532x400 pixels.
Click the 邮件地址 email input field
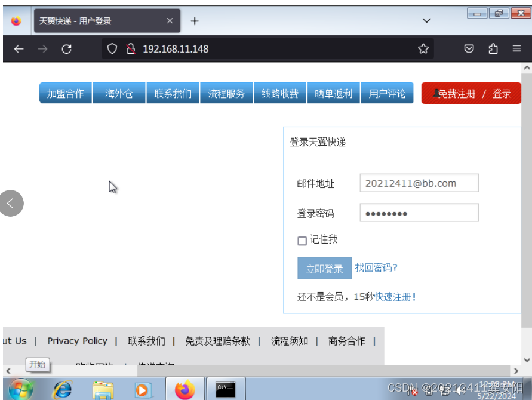[x=419, y=183]
